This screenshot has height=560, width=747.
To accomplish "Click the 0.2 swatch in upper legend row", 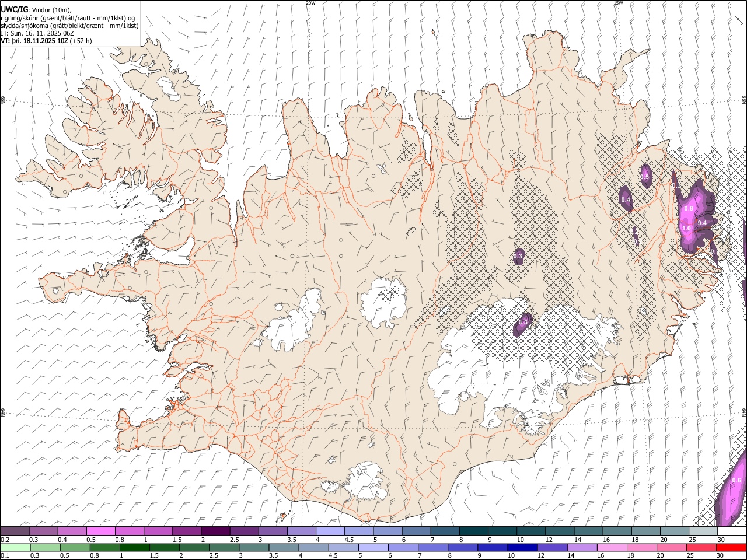I will (x=15, y=531).
